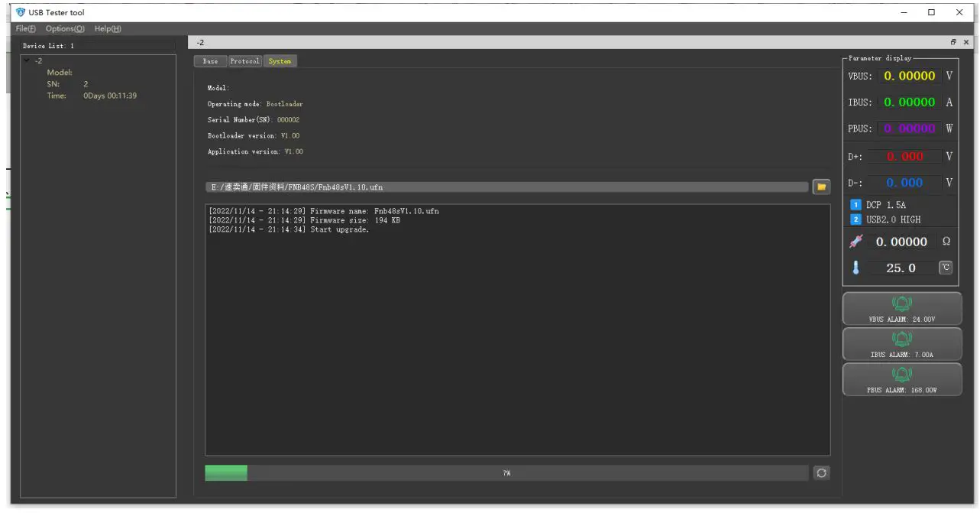The height and width of the screenshot is (513, 980).
Task: Select the DCP 1.5A label
Action: (886, 205)
